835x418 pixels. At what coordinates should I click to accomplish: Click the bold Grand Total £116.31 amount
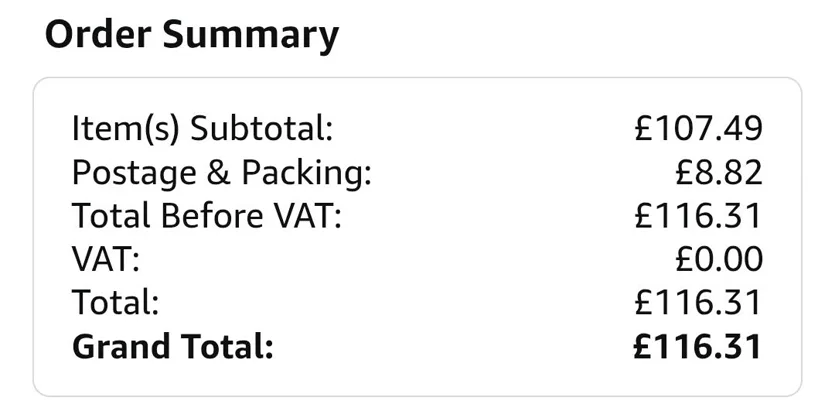point(697,347)
